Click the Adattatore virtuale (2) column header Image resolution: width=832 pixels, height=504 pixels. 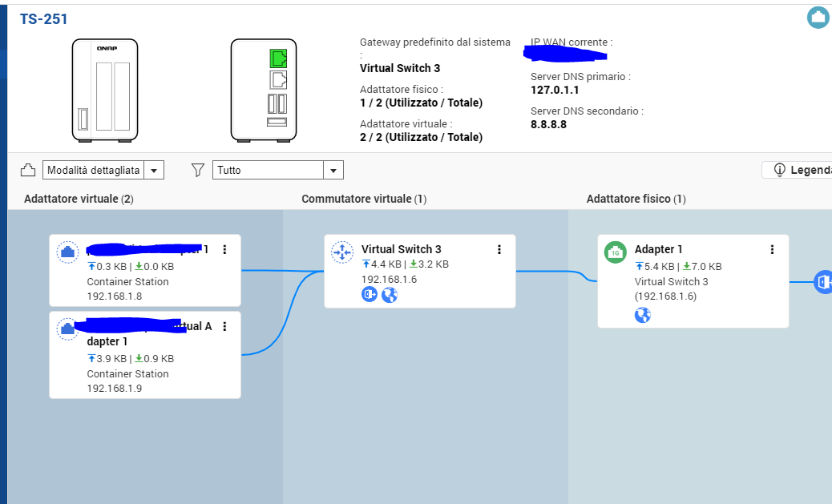79,199
